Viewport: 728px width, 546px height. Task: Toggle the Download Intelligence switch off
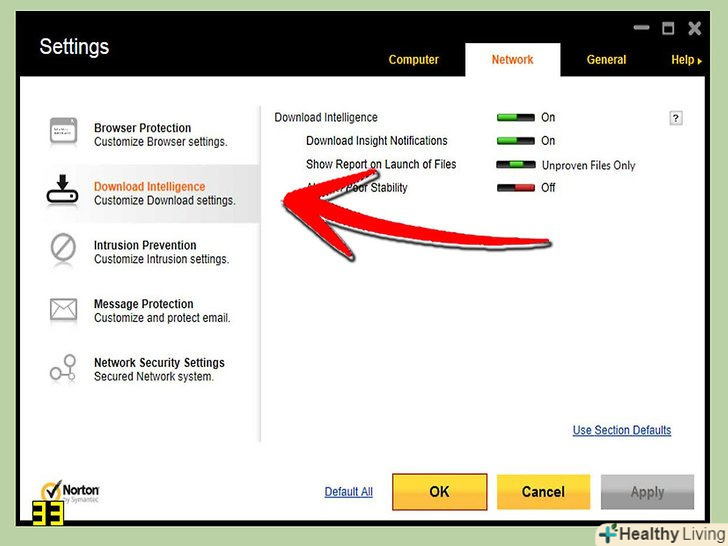click(x=515, y=117)
